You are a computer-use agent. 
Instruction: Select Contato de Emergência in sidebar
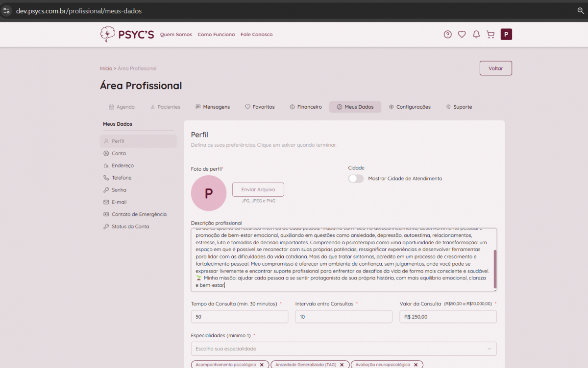click(x=139, y=214)
